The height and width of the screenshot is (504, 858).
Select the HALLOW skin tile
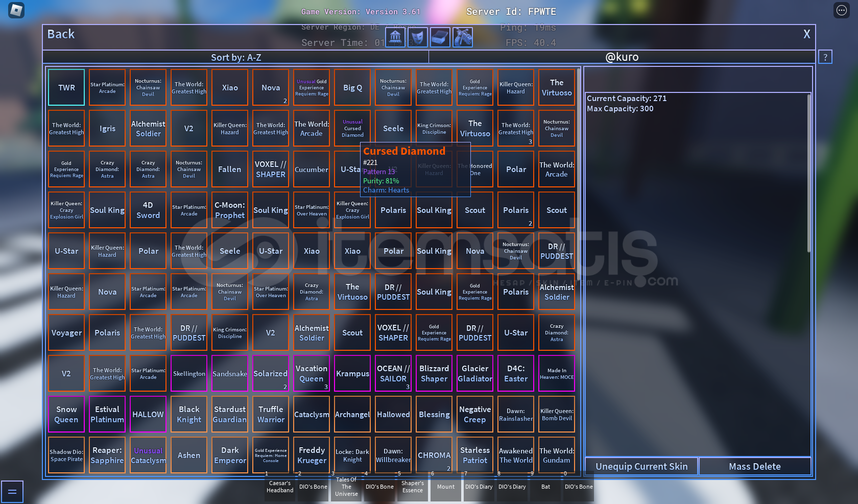click(x=148, y=414)
